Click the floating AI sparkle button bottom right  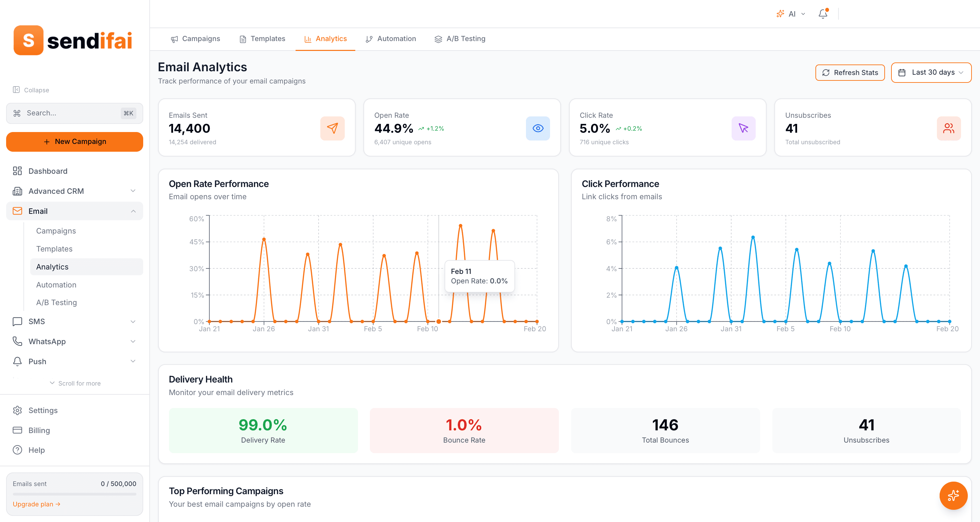pyautogui.click(x=954, y=496)
